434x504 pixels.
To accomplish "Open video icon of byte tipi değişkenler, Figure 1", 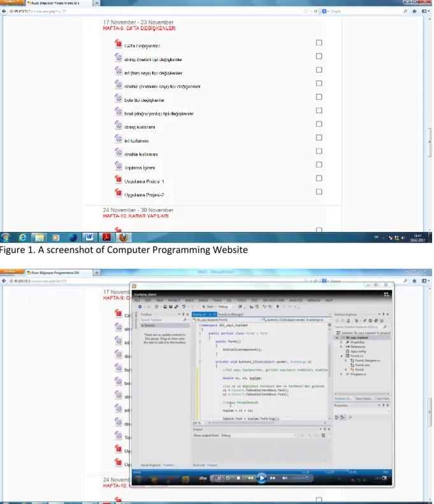I will pyautogui.click(x=119, y=97).
